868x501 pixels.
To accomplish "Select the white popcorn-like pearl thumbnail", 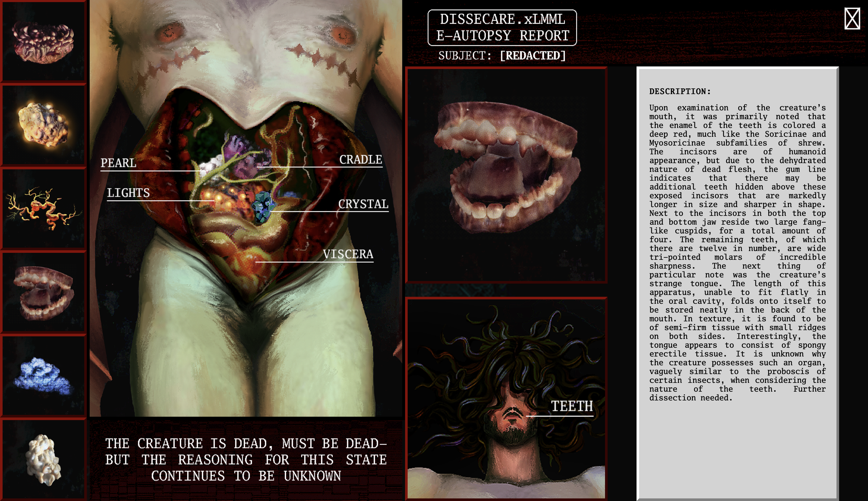I will coord(43,459).
